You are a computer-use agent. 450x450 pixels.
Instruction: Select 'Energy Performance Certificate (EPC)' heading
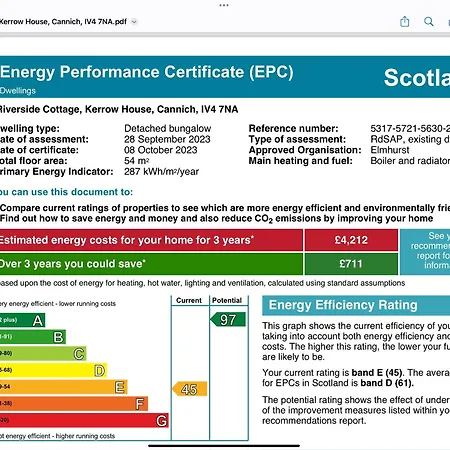click(147, 72)
